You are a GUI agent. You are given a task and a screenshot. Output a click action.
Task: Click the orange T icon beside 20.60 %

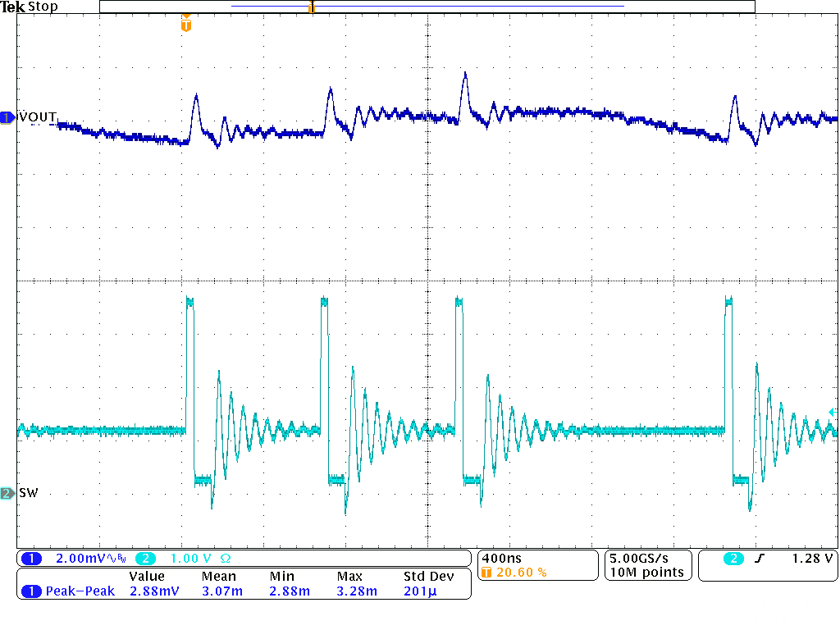[x=487, y=573]
